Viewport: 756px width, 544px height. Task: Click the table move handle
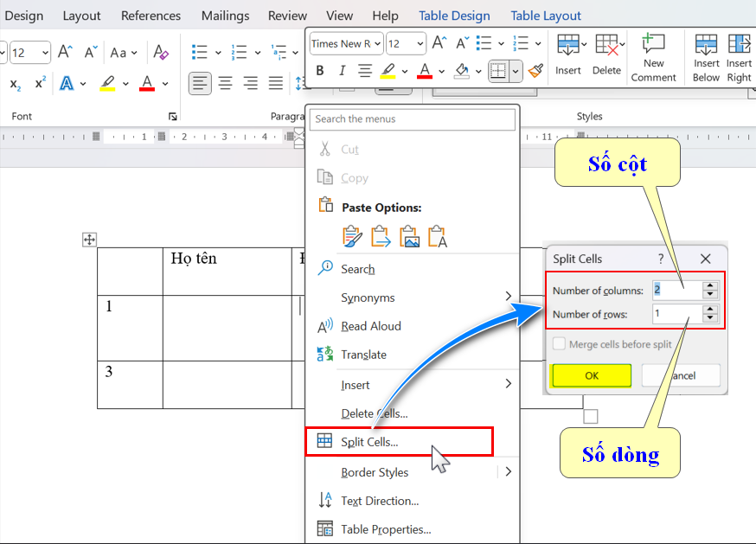coord(89,240)
